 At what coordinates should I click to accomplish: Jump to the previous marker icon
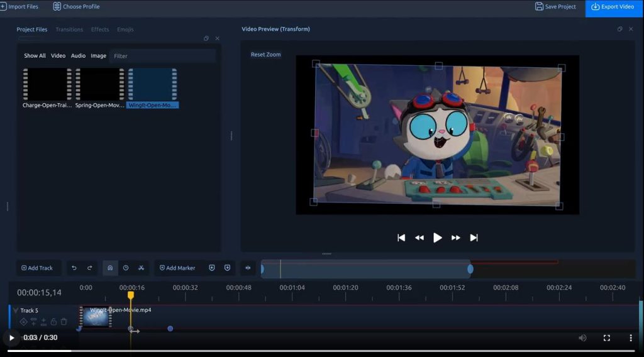pyautogui.click(x=212, y=268)
